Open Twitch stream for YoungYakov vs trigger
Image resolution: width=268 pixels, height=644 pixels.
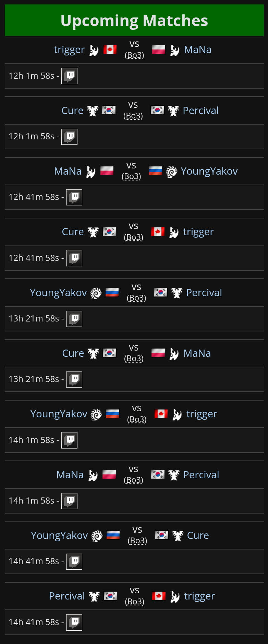69,440
